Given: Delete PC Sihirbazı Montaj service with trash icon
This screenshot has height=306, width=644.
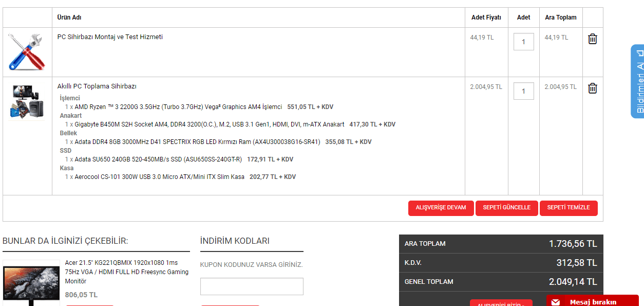Looking at the screenshot, I should tap(593, 39).
